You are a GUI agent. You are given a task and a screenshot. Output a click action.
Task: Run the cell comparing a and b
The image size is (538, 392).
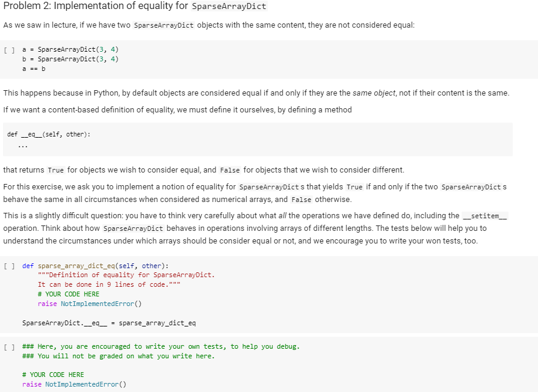click(x=9, y=49)
